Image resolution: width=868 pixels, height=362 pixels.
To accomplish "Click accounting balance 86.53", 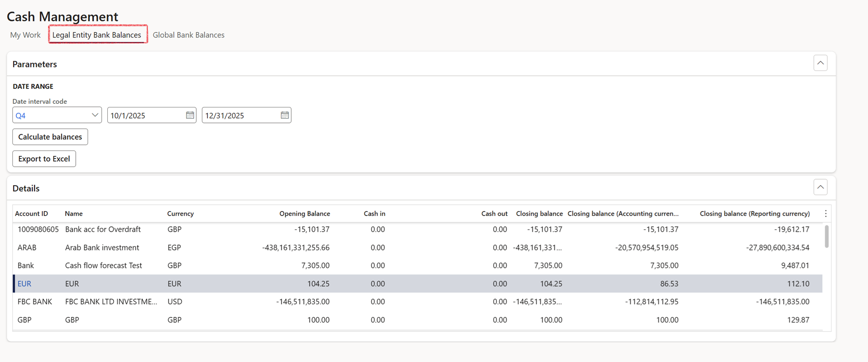I will click(x=669, y=284).
